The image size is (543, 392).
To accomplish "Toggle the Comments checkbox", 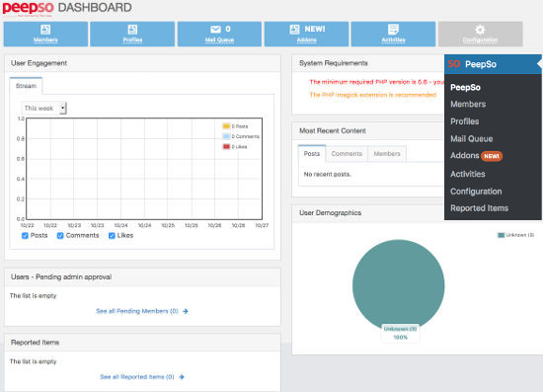I will coord(60,235).
